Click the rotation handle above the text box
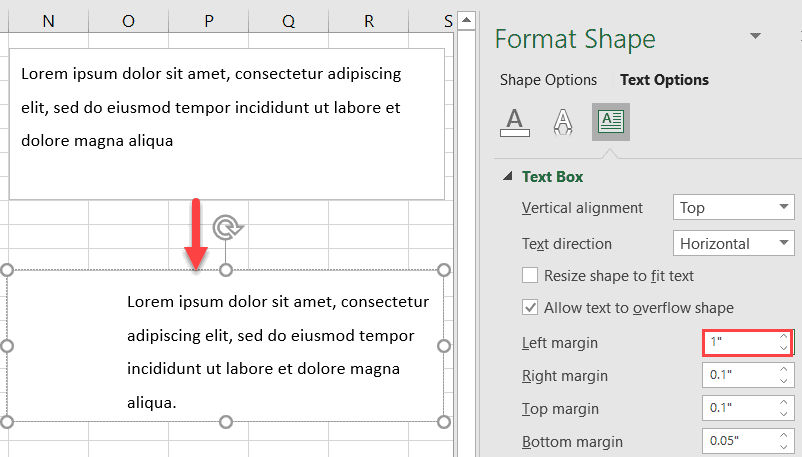This screenshot has width=802, height=457. click(229, 228)
